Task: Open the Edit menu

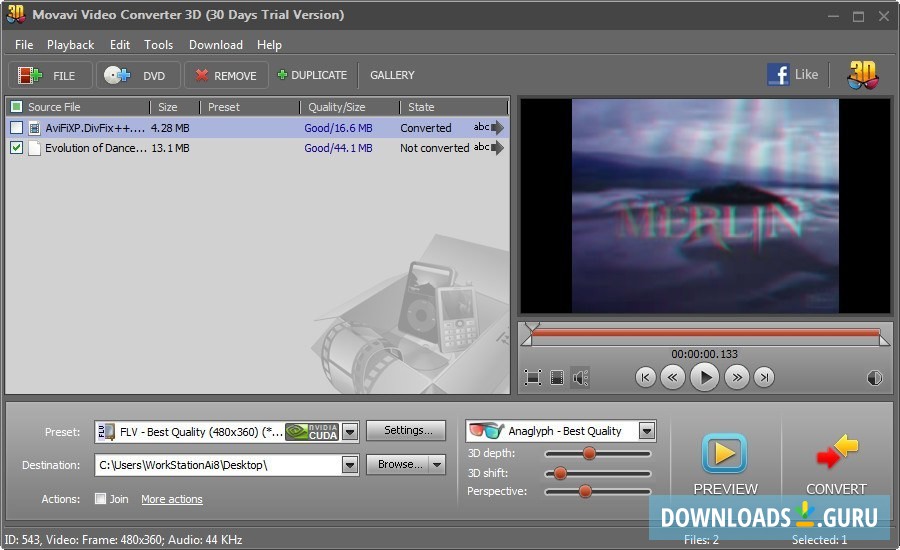Action: (x=119, y=45)
